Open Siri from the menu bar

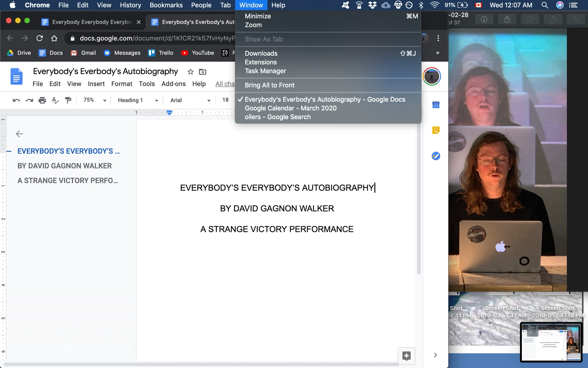560,5
